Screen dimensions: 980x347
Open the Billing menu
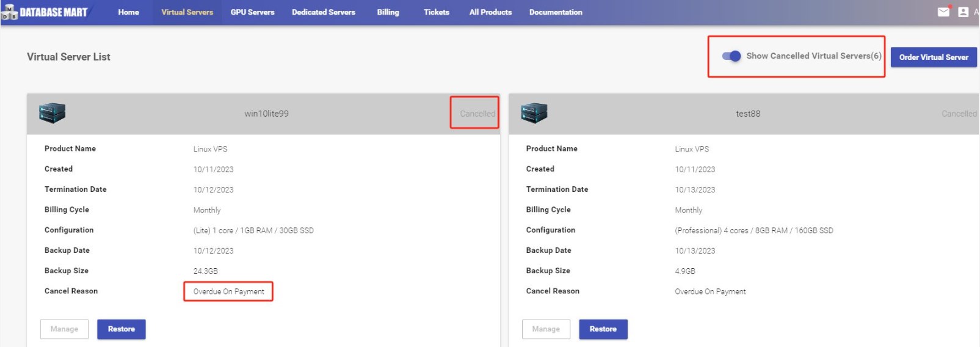(388, 12)
